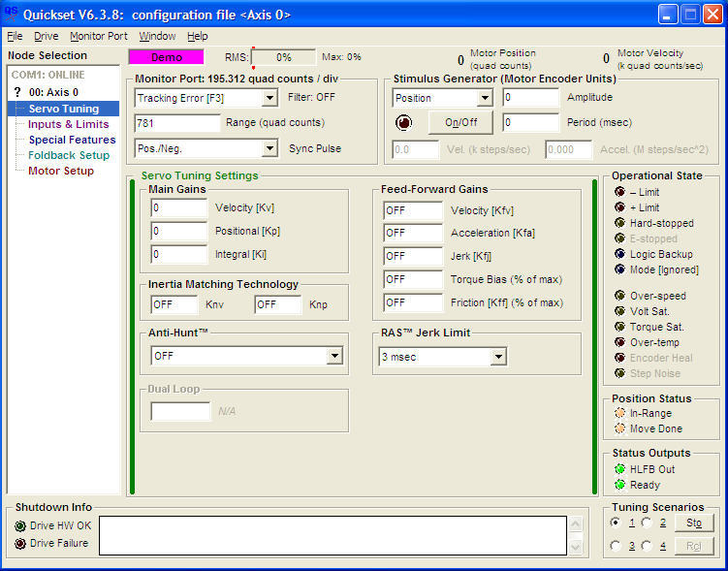Open Special Features node
728x571 pixels.
click(72, 140)
